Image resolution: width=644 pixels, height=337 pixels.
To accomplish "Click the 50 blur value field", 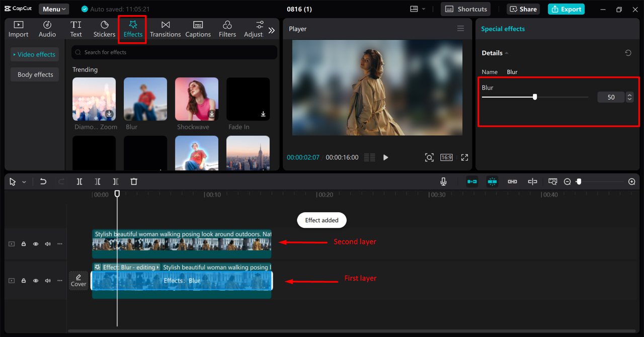I will click(611, 97).
